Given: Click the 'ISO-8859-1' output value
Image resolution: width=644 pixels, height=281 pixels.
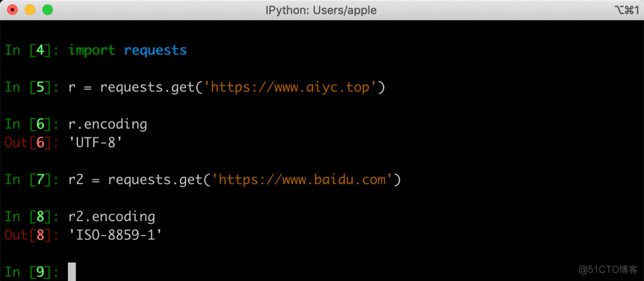Looking at the screenshot, I should tap(115, 236).
